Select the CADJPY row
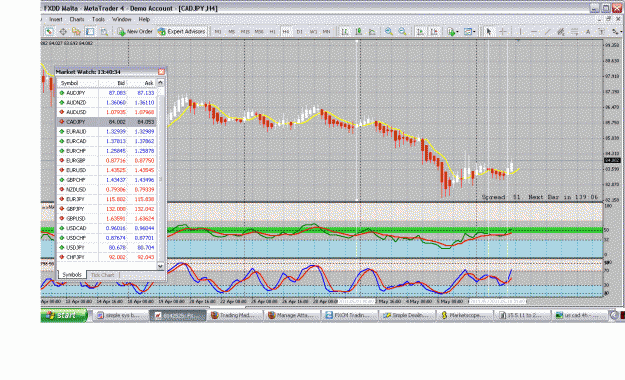 pos(107,122)
